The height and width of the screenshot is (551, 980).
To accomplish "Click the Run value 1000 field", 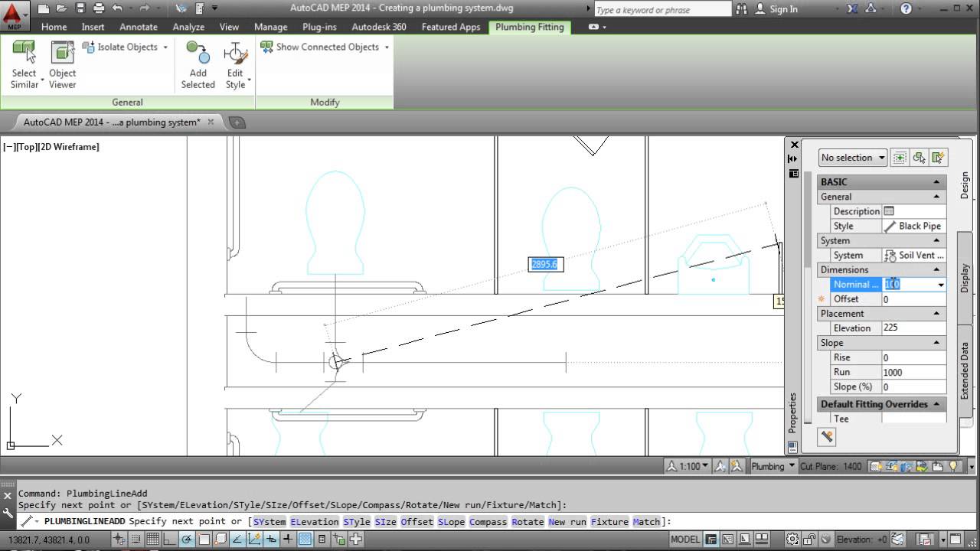I will [913, 372].
